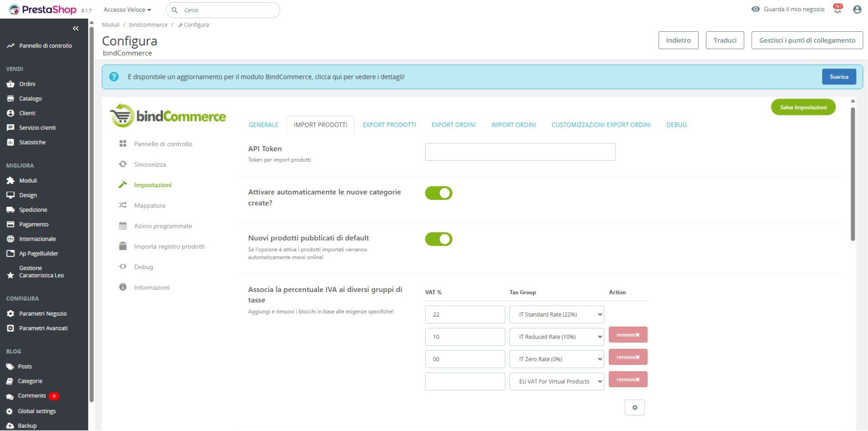Open the EU VAT For Virtual Products dropdown
This screenshot has width=868, height=431.
click(556, 381)
